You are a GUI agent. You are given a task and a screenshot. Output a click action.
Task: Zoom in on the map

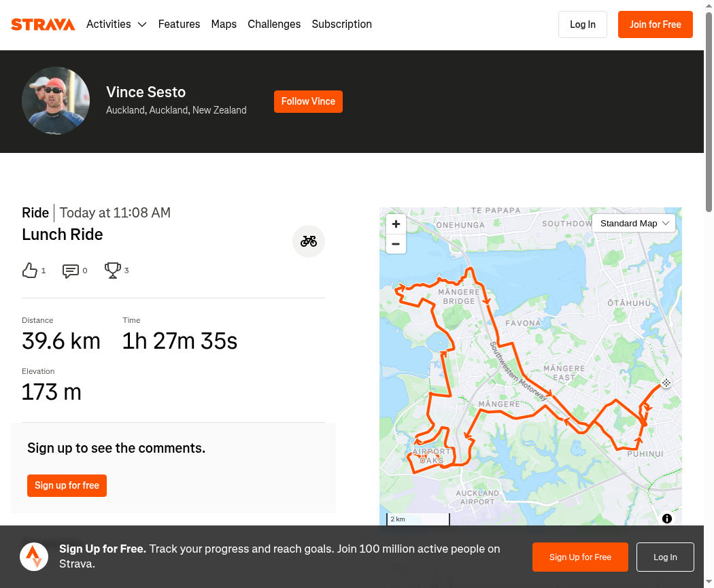click(x=396, y=224)
